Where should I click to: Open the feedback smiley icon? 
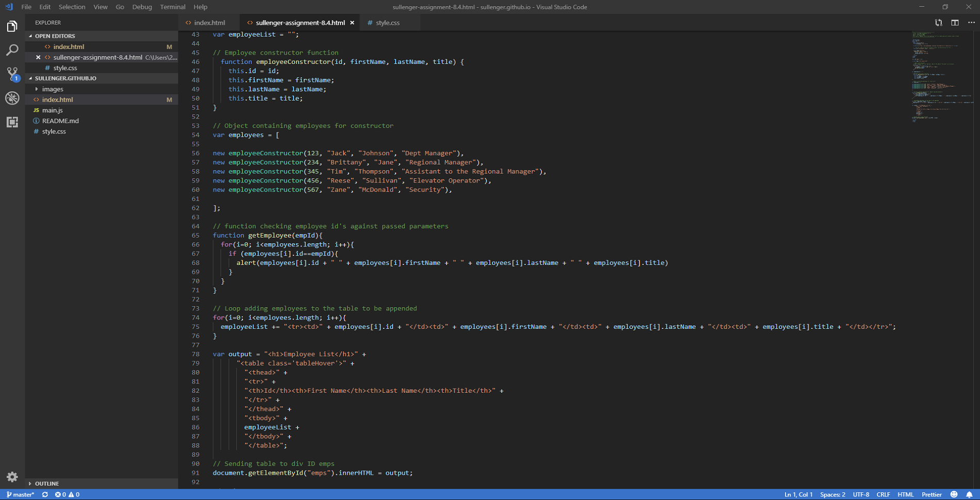(x=954, y=494)
